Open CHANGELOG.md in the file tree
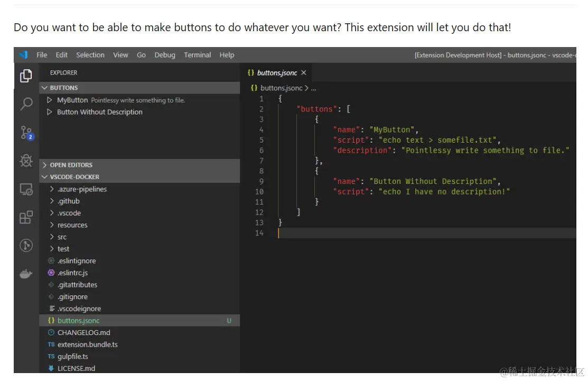Screen dimensions: 588x381 [83, 332]
